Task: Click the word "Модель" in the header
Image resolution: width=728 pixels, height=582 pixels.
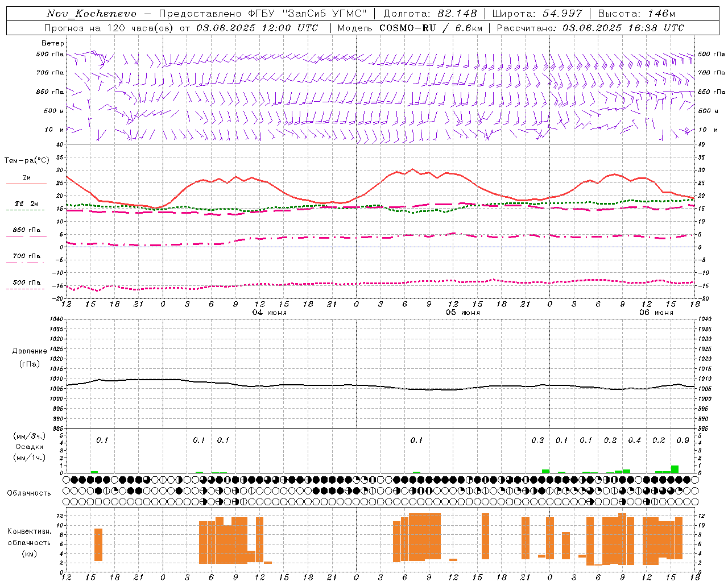Action: tap(356, 28)
